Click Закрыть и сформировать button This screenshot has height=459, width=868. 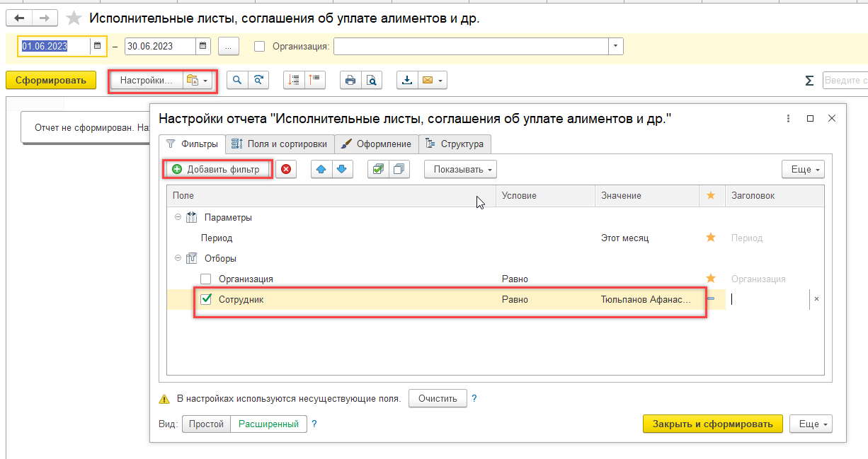pos(712,424)
